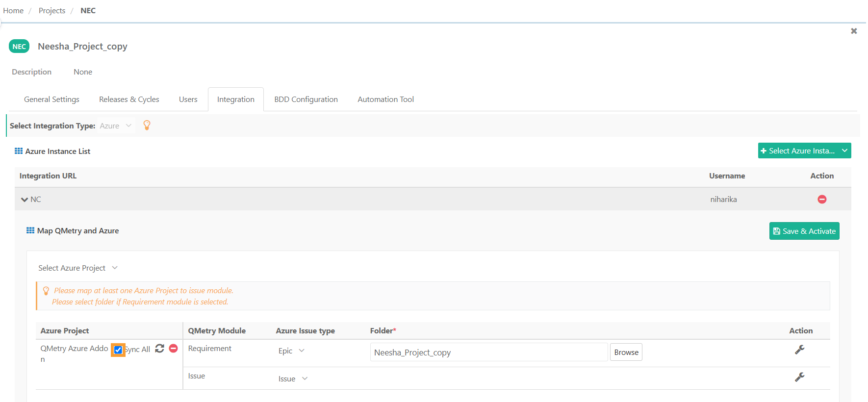This screenshot has height=402, width=868.
Task: Click the QMetry Module column header
Action: point(217,331)
